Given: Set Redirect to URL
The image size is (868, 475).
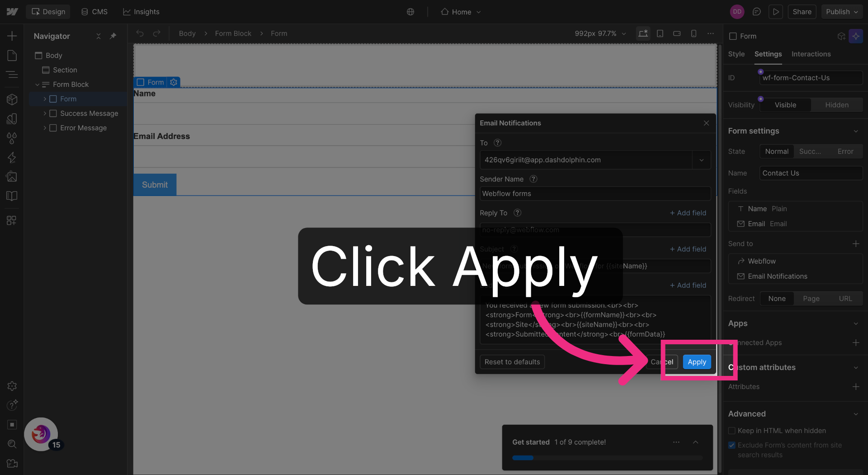Looking at the screenshot, I should coord(845,299).
